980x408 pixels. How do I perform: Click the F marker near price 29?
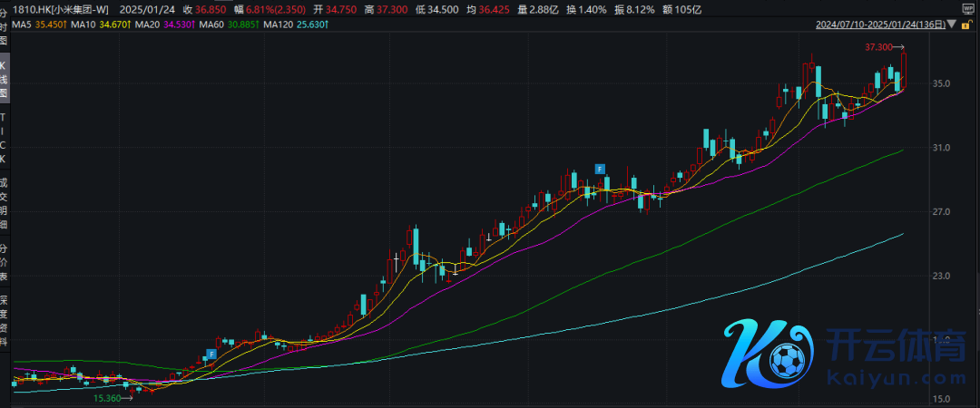pos(600,168)
